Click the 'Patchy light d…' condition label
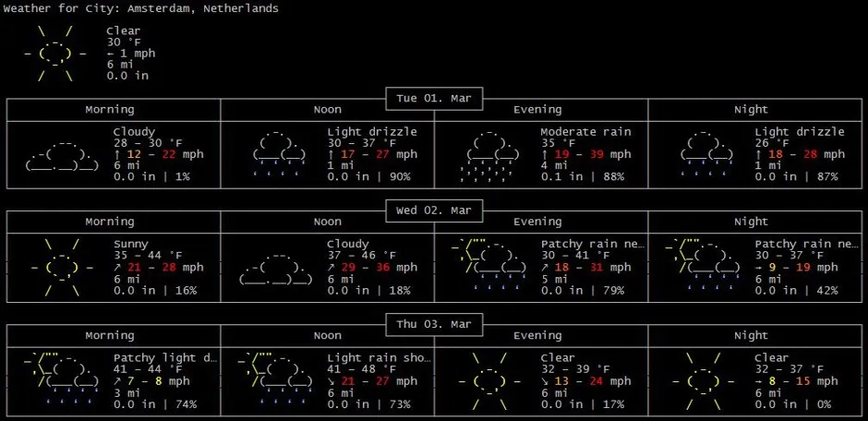The image size is (868, 421). point(165,358)
